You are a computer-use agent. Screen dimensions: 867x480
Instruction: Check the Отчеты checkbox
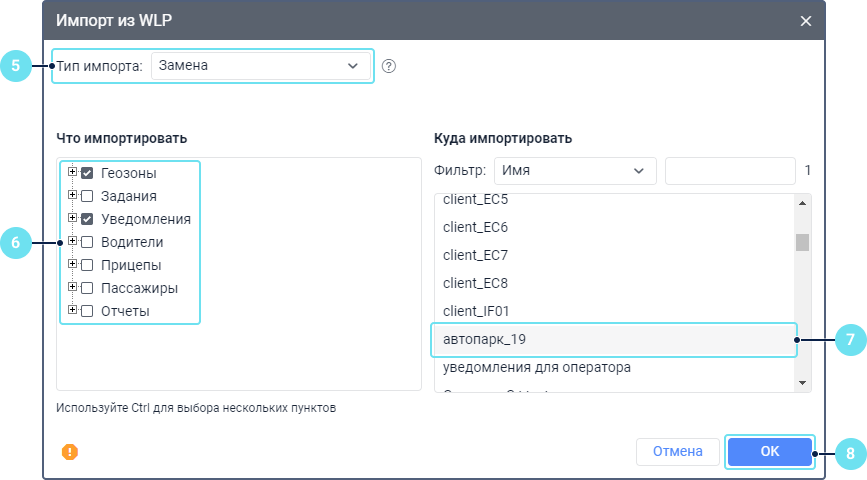click(x=87, y=311)
